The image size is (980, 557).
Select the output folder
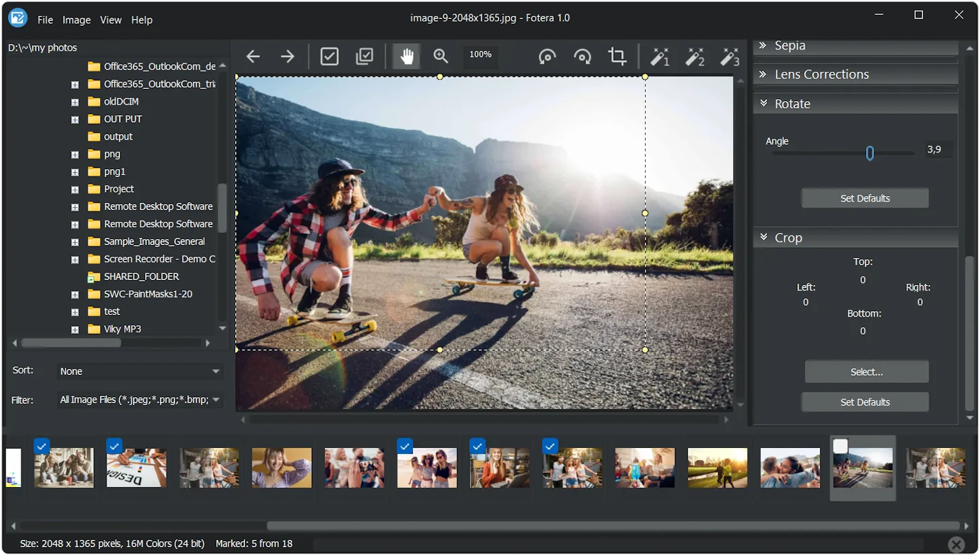pos(118,137)
